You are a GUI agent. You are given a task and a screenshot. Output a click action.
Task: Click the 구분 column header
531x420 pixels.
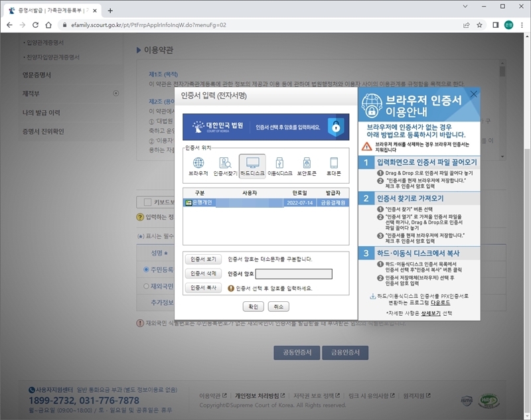pyautogui.click(x=200, y=193)
